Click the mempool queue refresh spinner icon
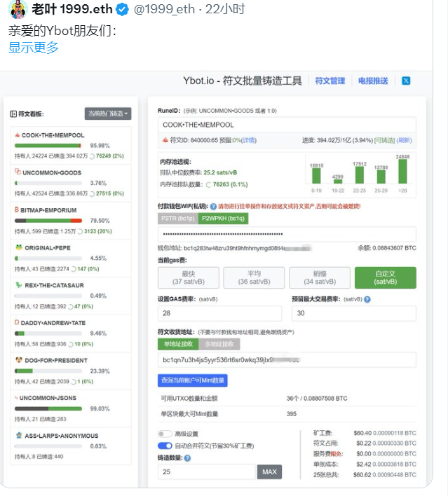 pos(208,185)
